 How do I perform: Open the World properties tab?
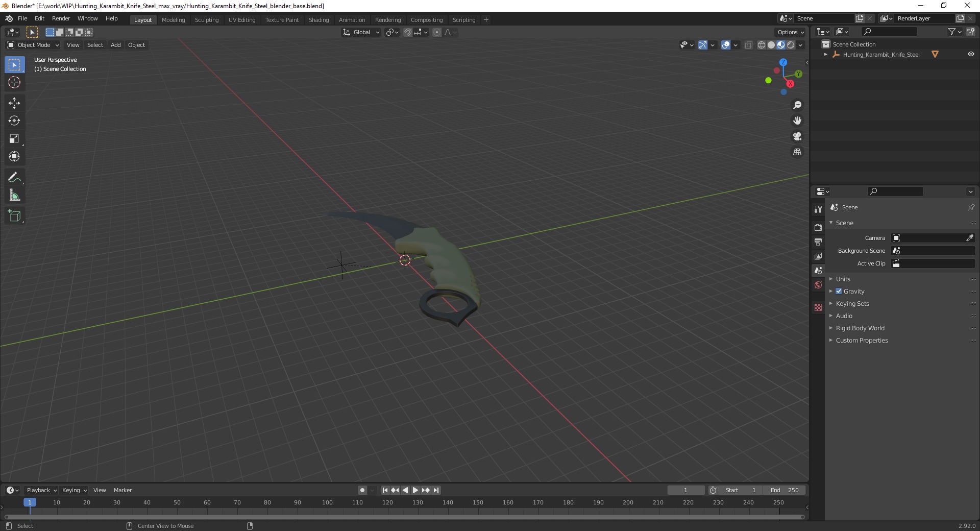[818, 285]
